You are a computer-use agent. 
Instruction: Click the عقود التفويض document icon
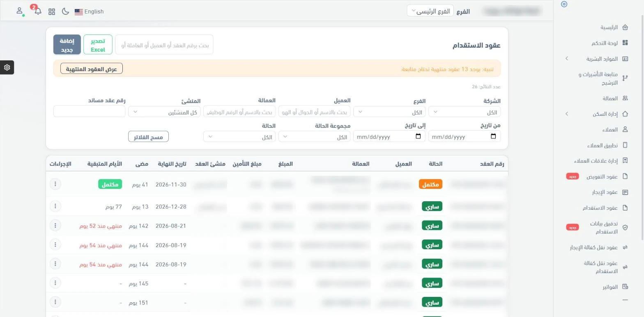pyautogui.click(x=625, y=176)
